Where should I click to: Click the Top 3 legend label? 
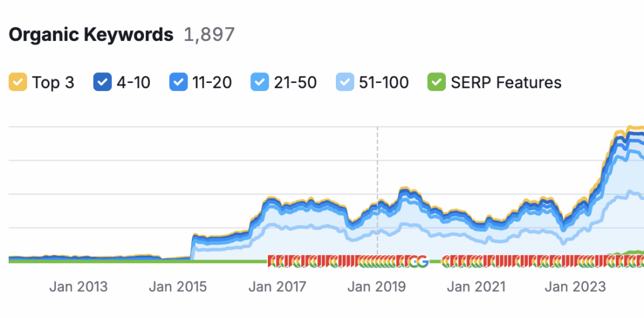53,82
